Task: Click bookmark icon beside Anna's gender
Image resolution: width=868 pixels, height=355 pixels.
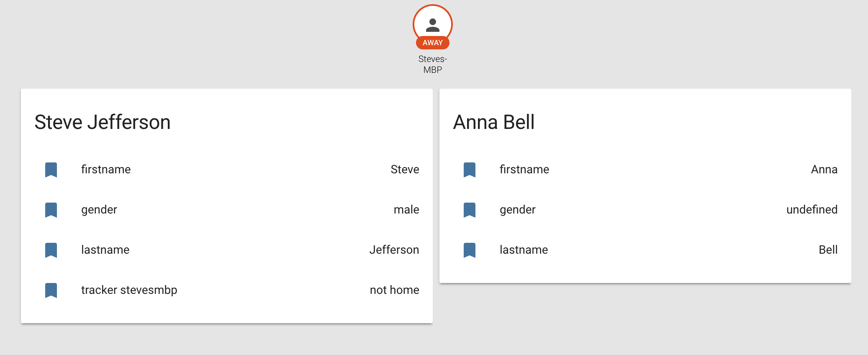Action: pos(470,210)
